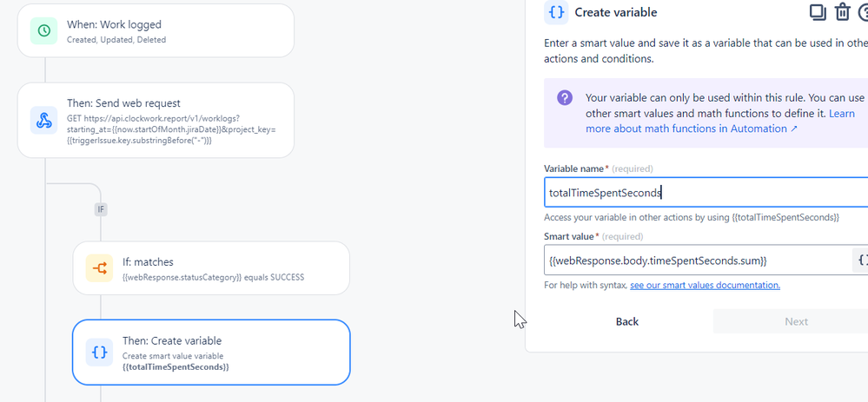This screenshot has width=868, height=402.
Task: Click the Back button
Action: [x=627, y=321]
